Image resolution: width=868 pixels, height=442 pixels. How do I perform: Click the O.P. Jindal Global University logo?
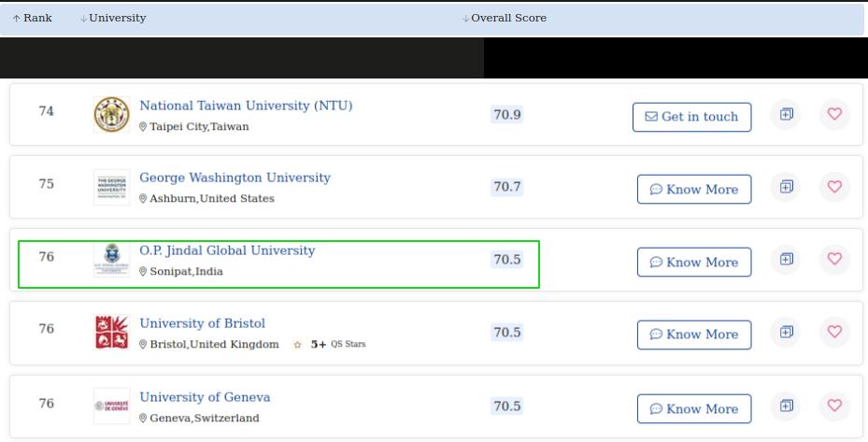point(112,260)
